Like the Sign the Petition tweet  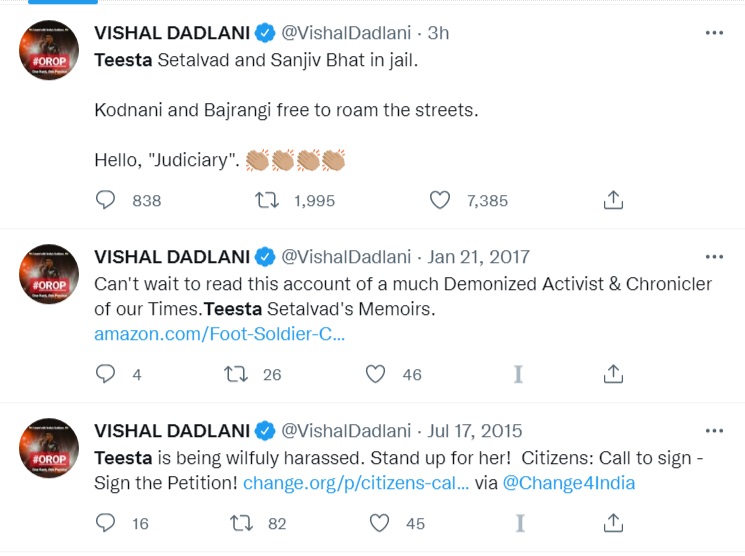[379, 522]
